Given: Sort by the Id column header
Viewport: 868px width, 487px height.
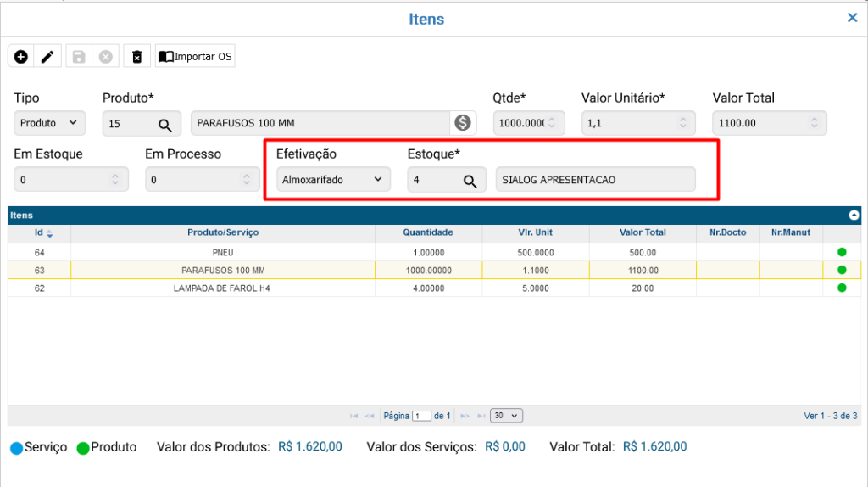Looking at the screenshot, I should tap(43, 232).
